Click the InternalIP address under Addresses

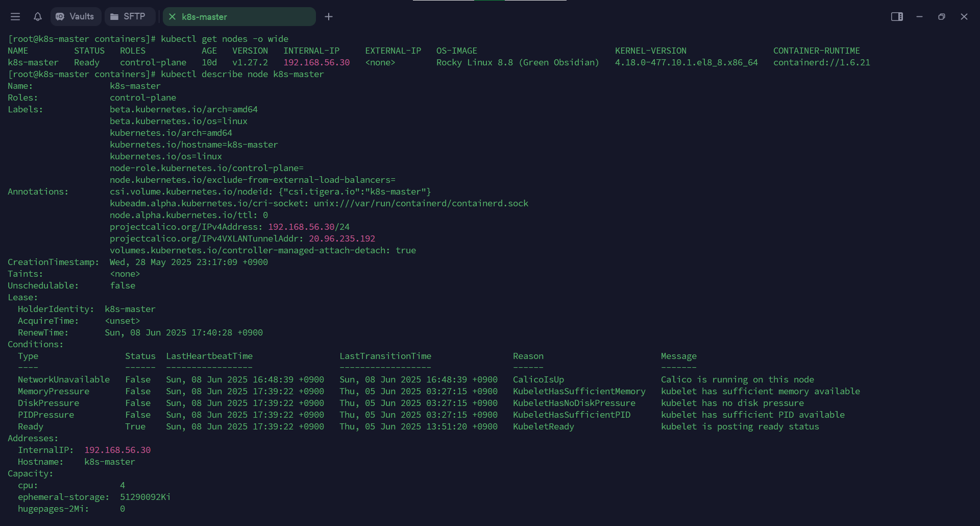[x=117, y=450]
